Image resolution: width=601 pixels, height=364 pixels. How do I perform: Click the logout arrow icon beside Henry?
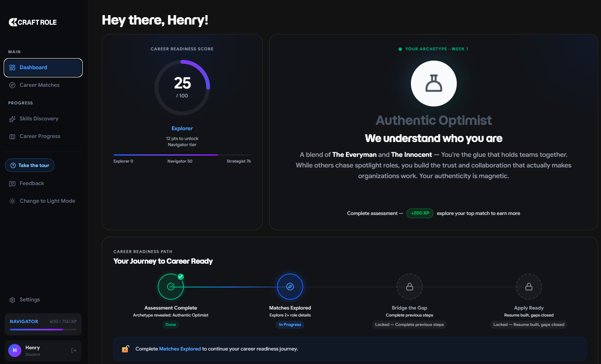pyautogui.click(x=74, y=350)
